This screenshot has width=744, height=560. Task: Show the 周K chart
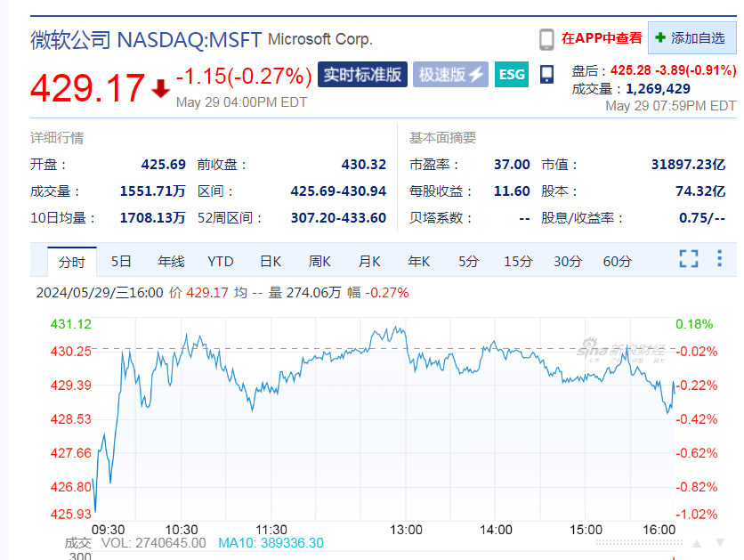tap(319, 262)
